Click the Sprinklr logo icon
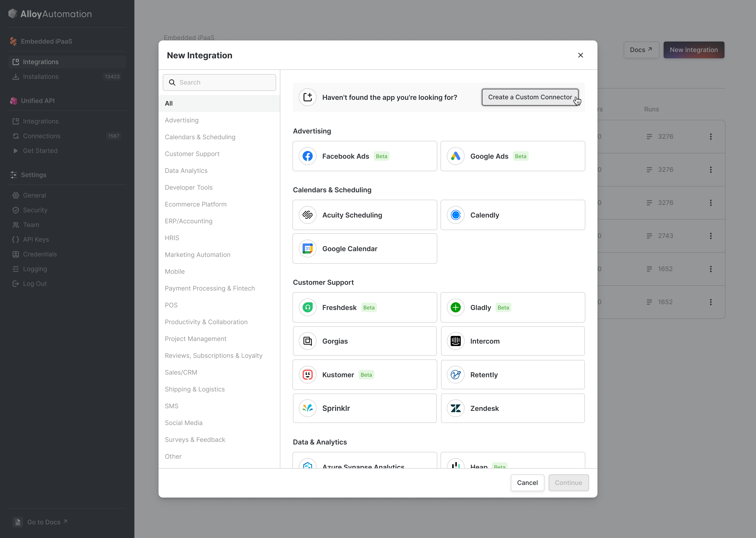756x538 pixels. [x=307, y=408]
